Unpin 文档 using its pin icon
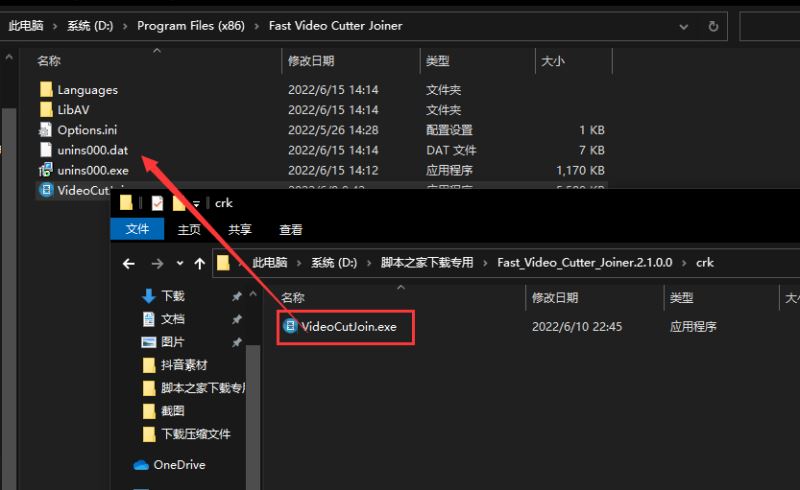Screen dimensions: 800x490 (237, 320)
